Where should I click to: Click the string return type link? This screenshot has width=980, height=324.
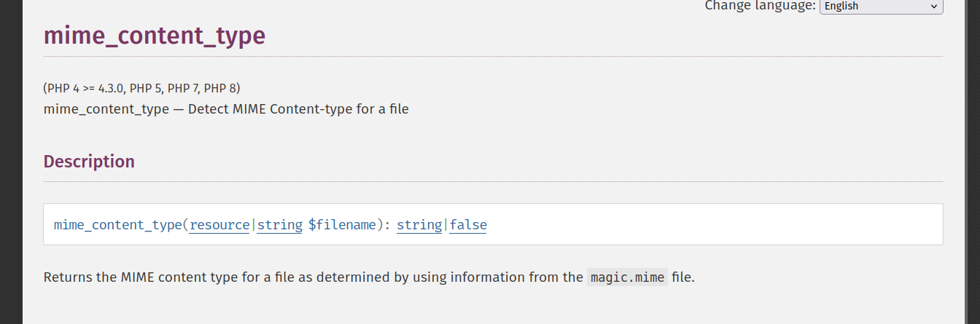(x=419, y=225)
